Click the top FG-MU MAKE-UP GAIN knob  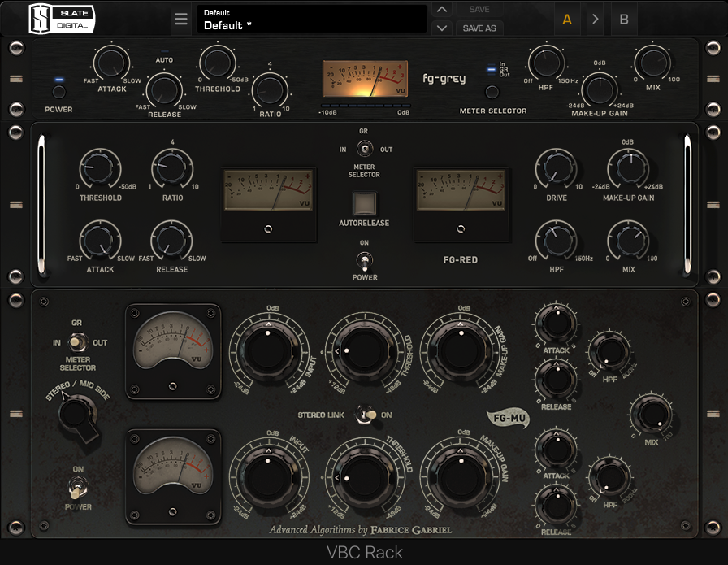coord(461,351)
